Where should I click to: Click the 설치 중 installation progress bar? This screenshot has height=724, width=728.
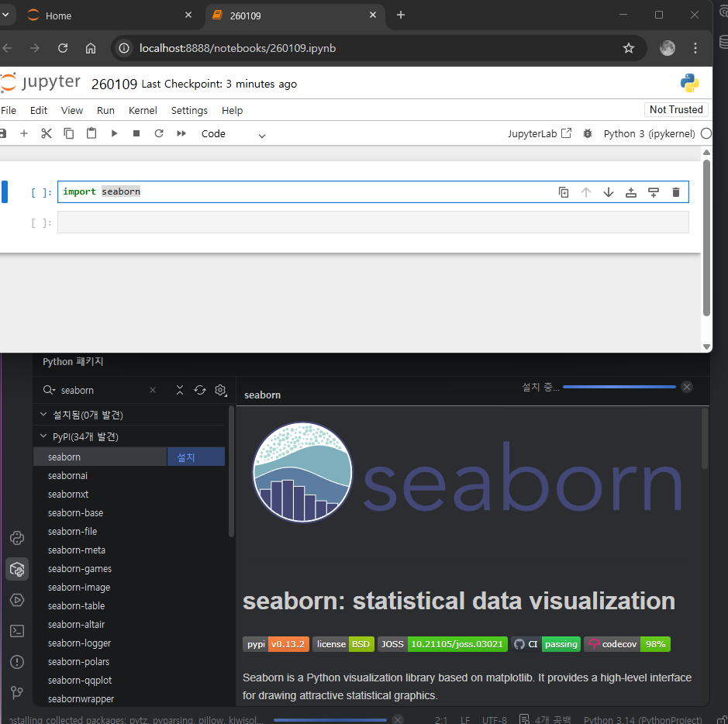click(619, 387)
